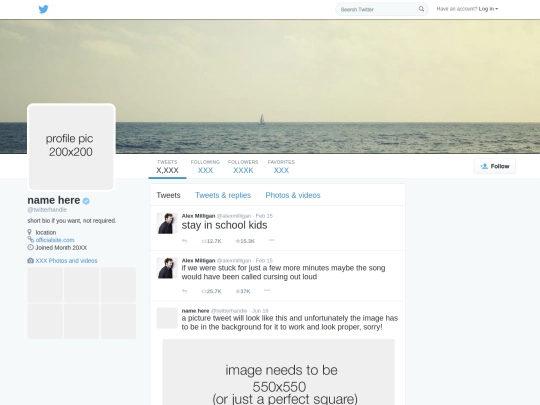Screen dimensions: 540x405
Task: Open more options on stay in school tweet
Action: 272,240
